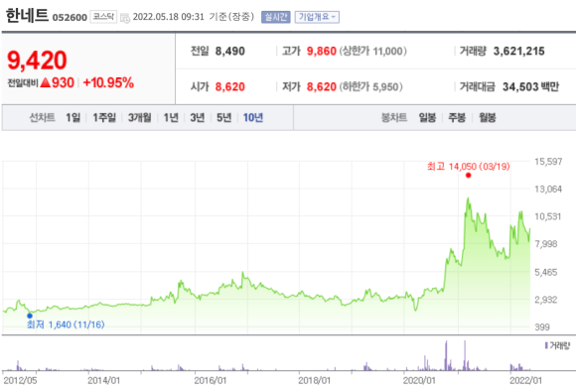Click the 2020/01 x-axis label
Image resolution: width=576 pixels, height=392 pixels.
coord(419,381)
